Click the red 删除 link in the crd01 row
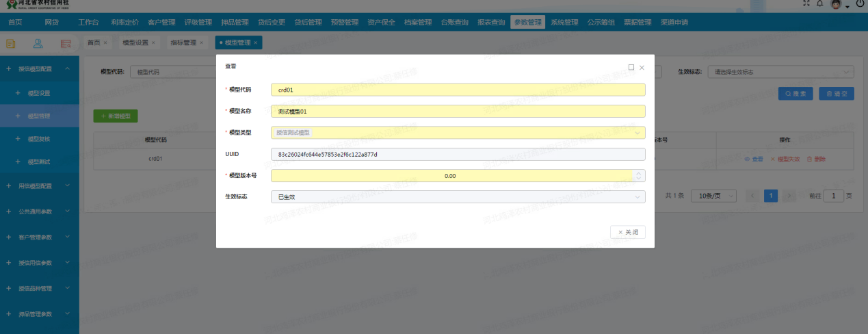Viewport: 868px width, 334px height. (817, 159)
